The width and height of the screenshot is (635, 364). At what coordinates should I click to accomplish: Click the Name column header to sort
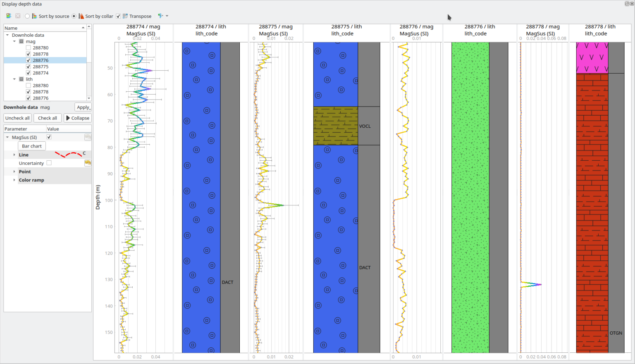[41, 28]
